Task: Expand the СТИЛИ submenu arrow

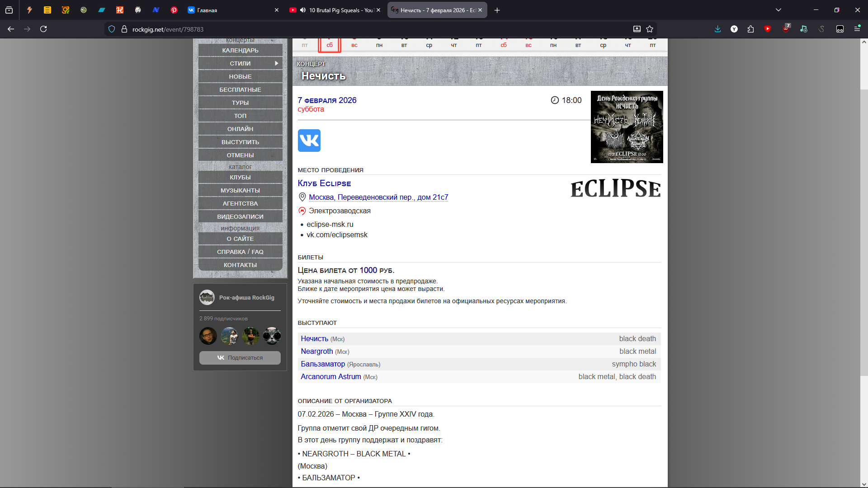Action: click(x=276, y=63)
